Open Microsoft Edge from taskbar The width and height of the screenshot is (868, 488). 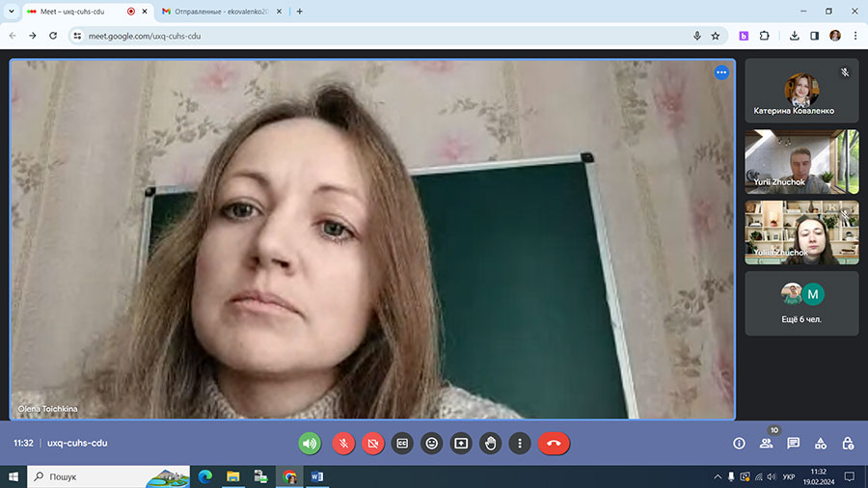pos(204,476)
